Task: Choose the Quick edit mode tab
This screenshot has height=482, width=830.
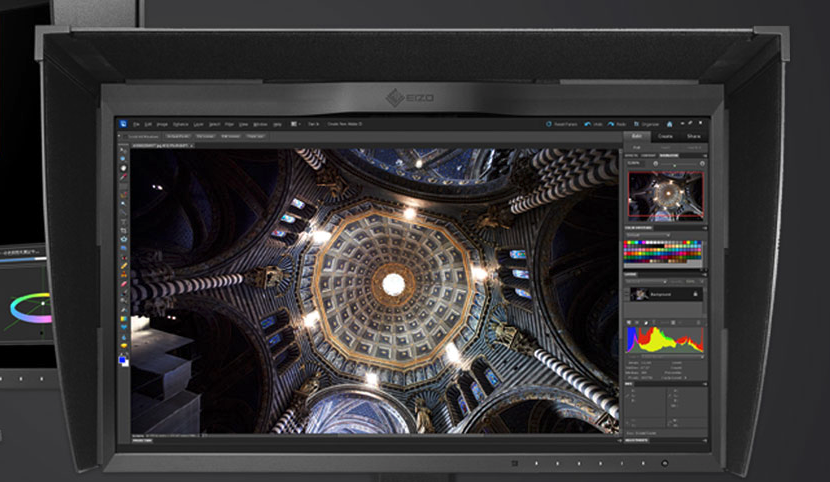Action: 665,148
